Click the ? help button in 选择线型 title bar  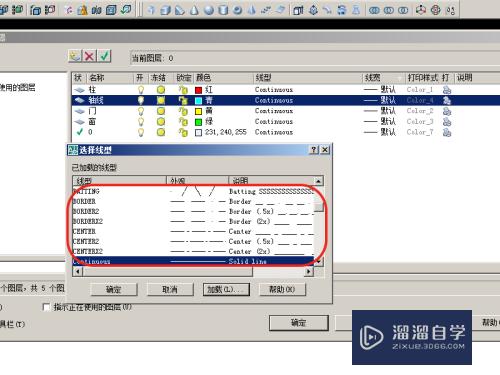point(314,150)
